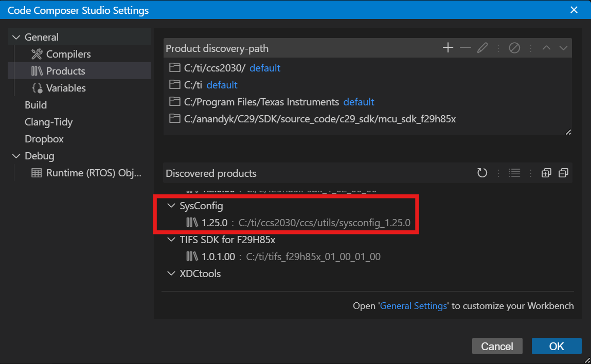Open the Clang-Tidy settings page
The height and width of the screenshot is (364, 591).
click(x=48, y=122)
